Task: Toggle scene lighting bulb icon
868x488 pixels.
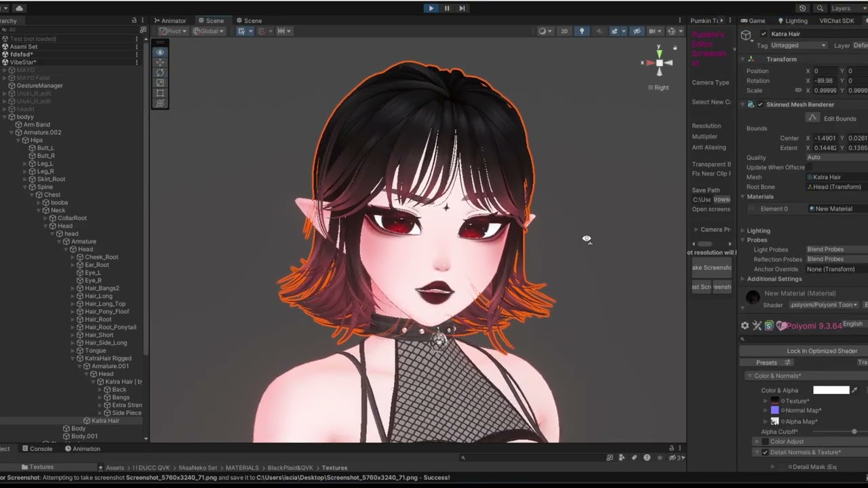Action: [x=582, y=31]
